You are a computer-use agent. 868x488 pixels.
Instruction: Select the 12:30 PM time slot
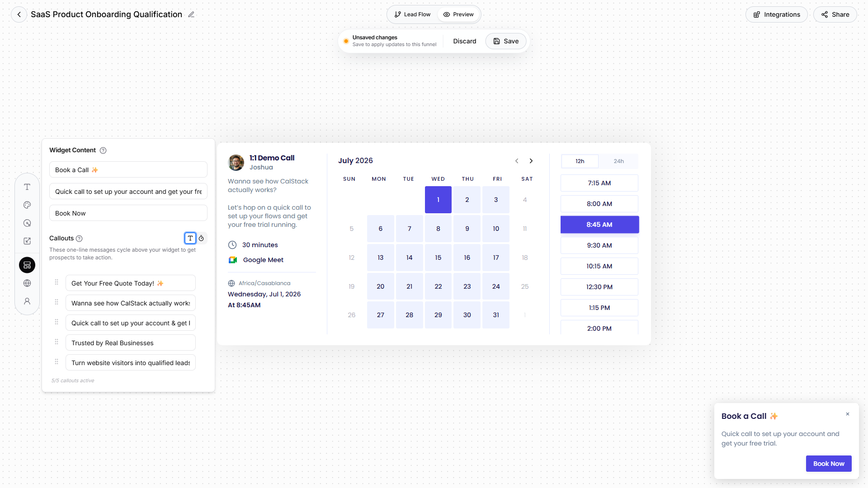click(599, 287)
